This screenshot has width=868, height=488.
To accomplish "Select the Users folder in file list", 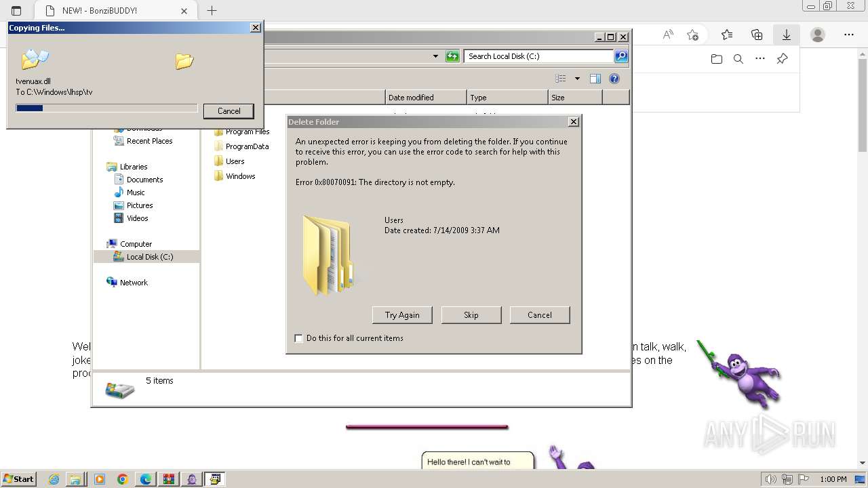I will 229,161.
